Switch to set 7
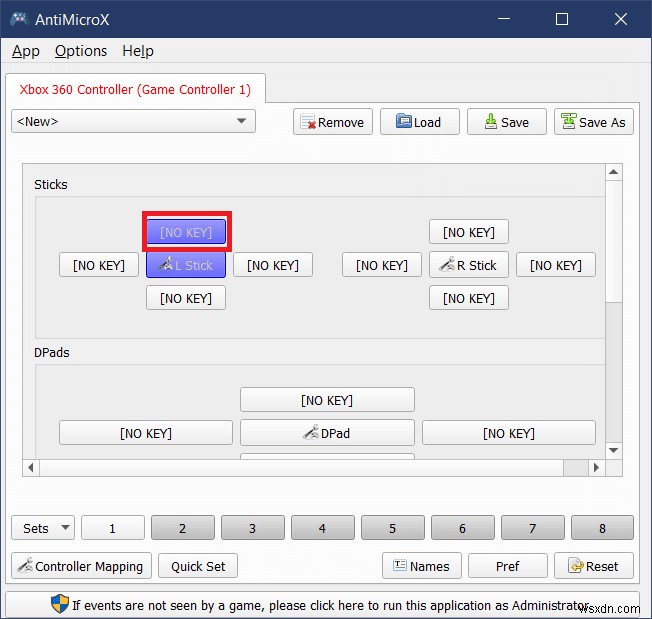Viewport: 652px width, 619px height. pos(533,528)
